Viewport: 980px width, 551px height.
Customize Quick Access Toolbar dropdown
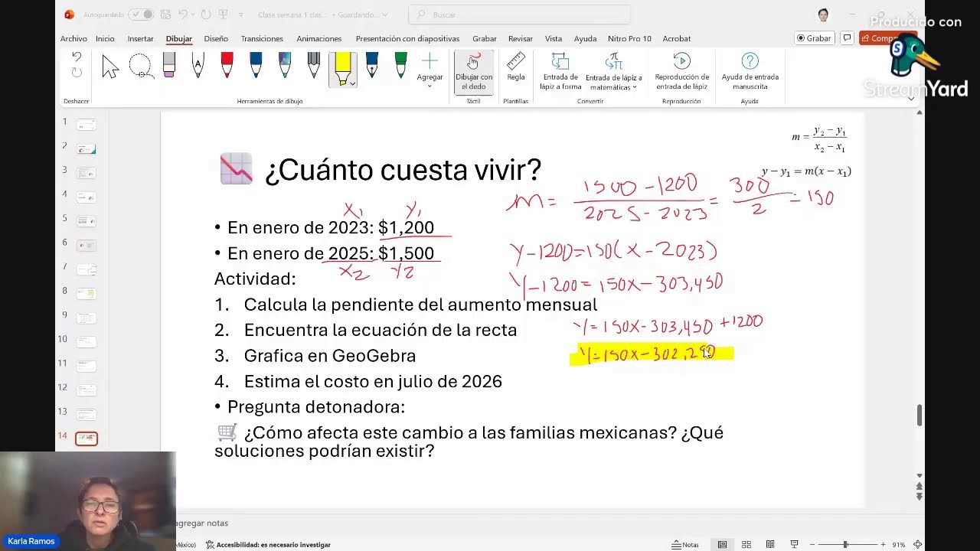(241, 15)
